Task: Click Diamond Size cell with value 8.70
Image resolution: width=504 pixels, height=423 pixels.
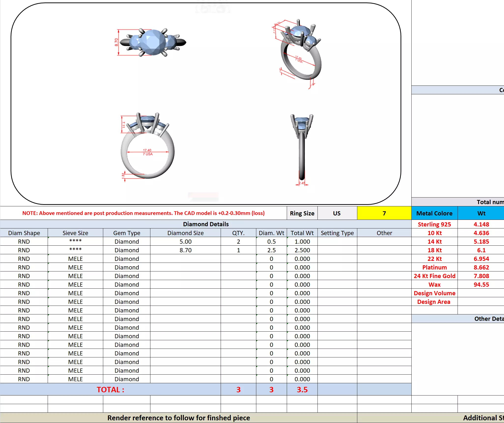Action: pyautogui.click(x=185, y=250)
